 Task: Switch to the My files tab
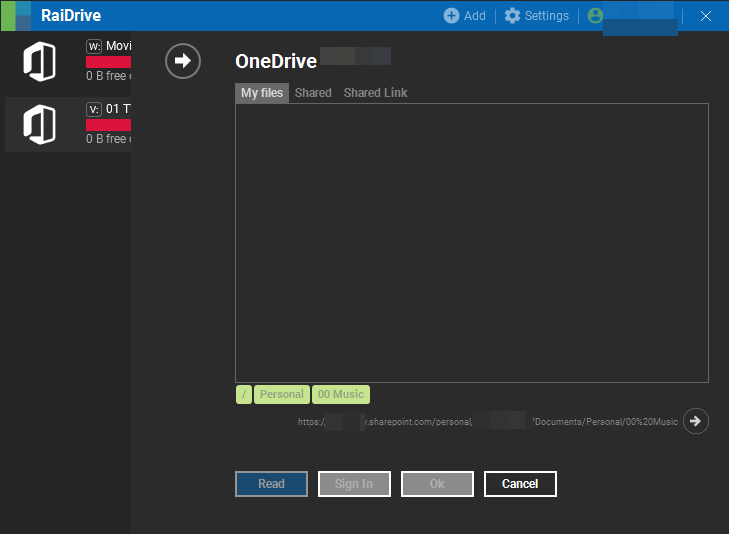coord(262,93)
